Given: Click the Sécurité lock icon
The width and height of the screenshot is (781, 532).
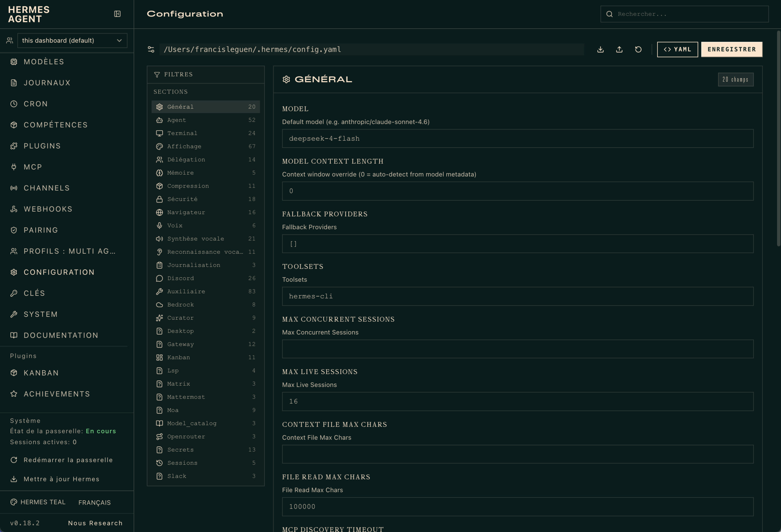Looking at the screenshot, I should click(159, 199).
